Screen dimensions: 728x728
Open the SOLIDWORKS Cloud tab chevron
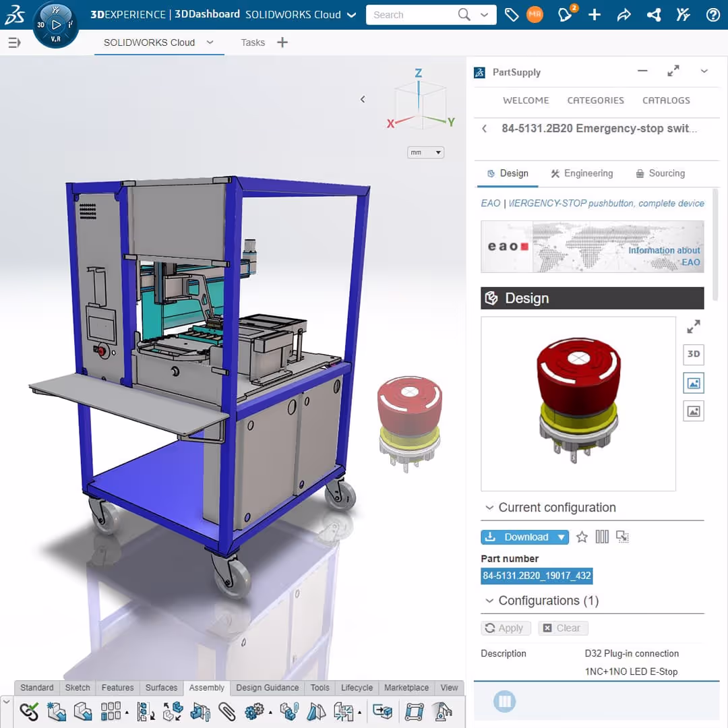click(210, 42)
